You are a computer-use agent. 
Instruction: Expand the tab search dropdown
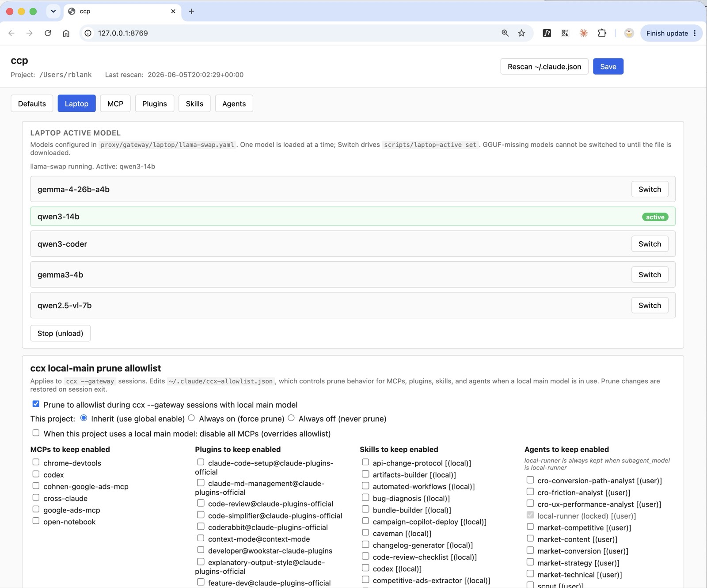coord(53,11)
